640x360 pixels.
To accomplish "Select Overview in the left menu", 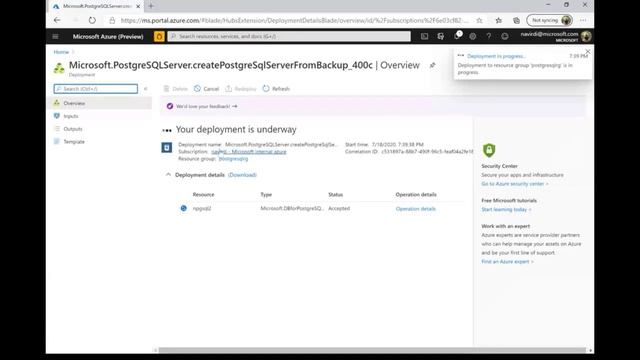I will coord(100,103).
